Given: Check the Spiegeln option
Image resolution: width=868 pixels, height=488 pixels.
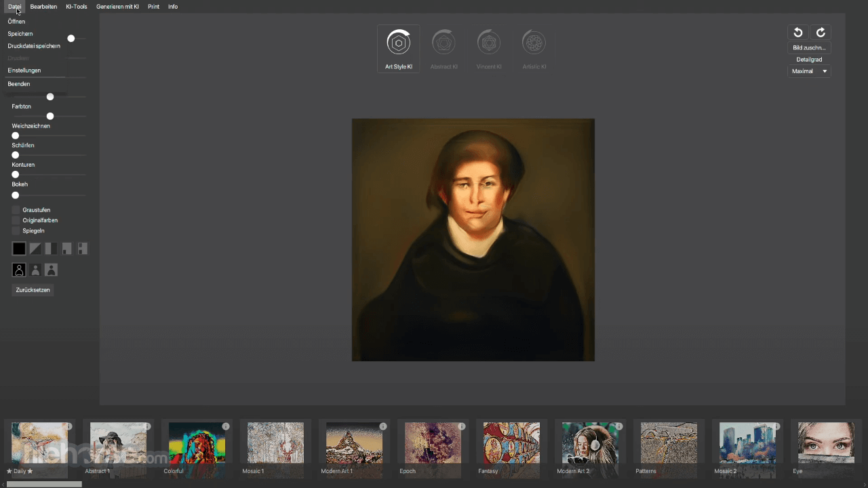Looking at the screenshot, I should coord(16,230).
